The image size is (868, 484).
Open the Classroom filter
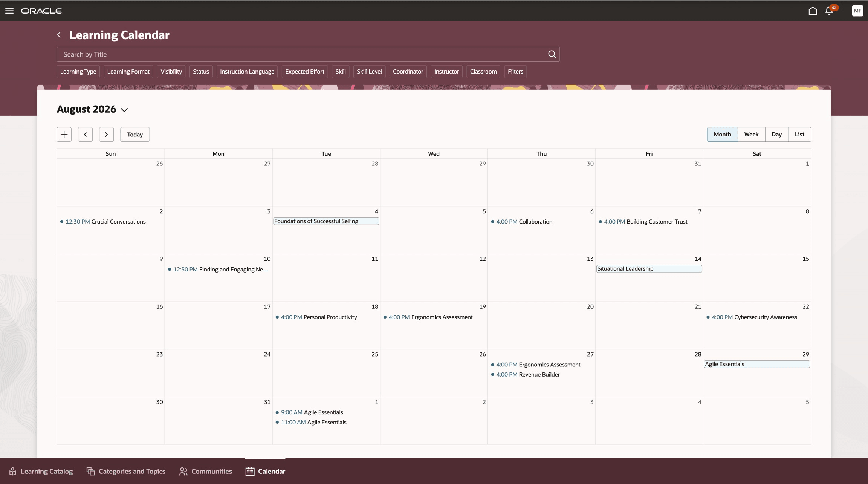483,72
